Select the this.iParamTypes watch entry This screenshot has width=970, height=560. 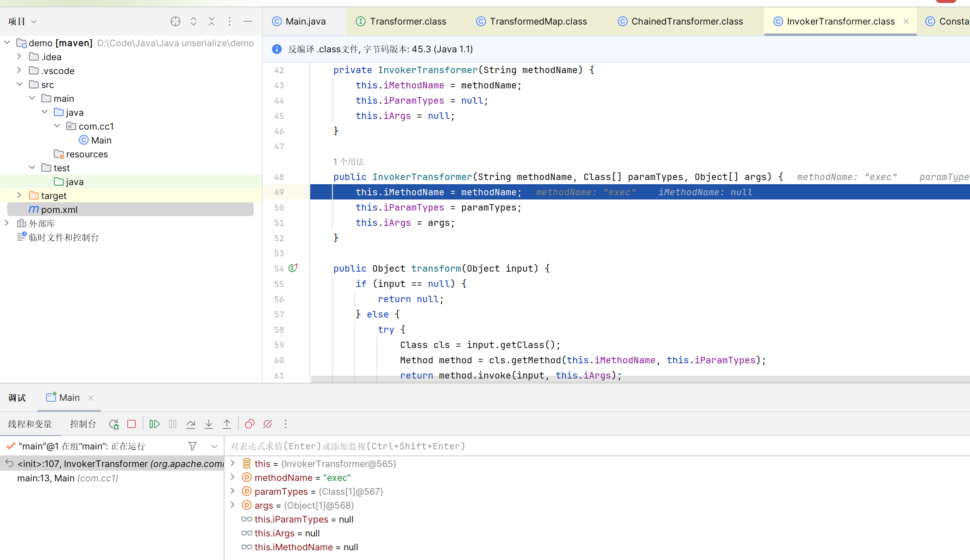click(x=297, y=519)
